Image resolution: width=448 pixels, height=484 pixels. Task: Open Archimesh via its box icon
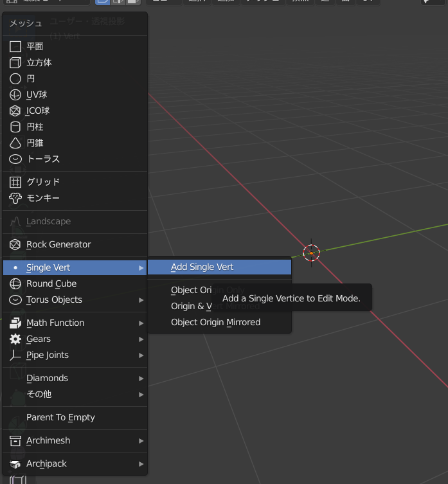click(15, 440)
